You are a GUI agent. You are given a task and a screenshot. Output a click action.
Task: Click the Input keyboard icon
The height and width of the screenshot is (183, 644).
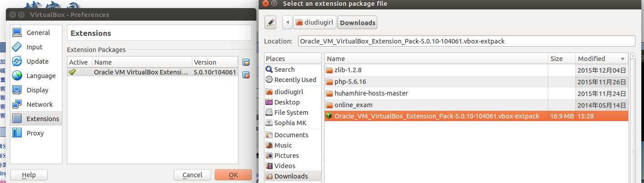[17, 47]
